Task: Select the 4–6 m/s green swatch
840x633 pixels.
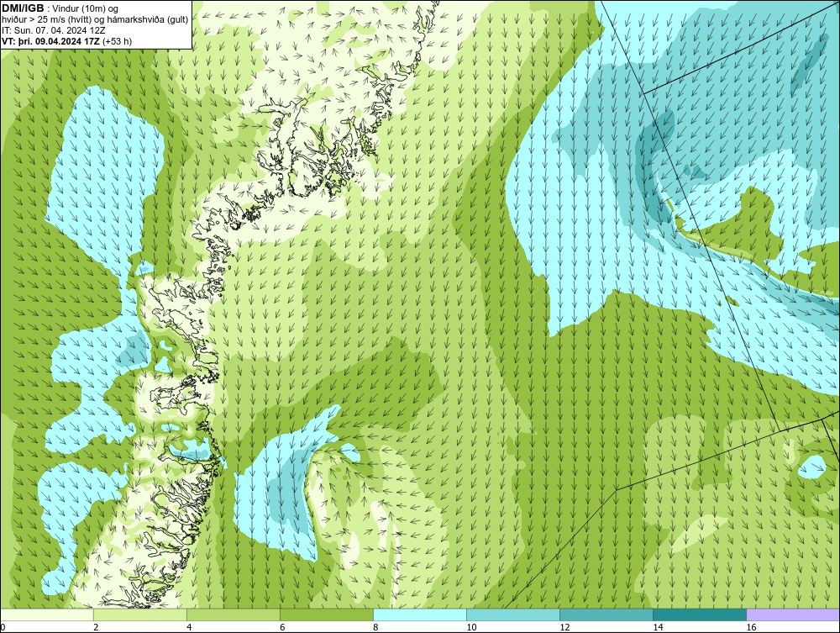Action: [x=233, y=615]
